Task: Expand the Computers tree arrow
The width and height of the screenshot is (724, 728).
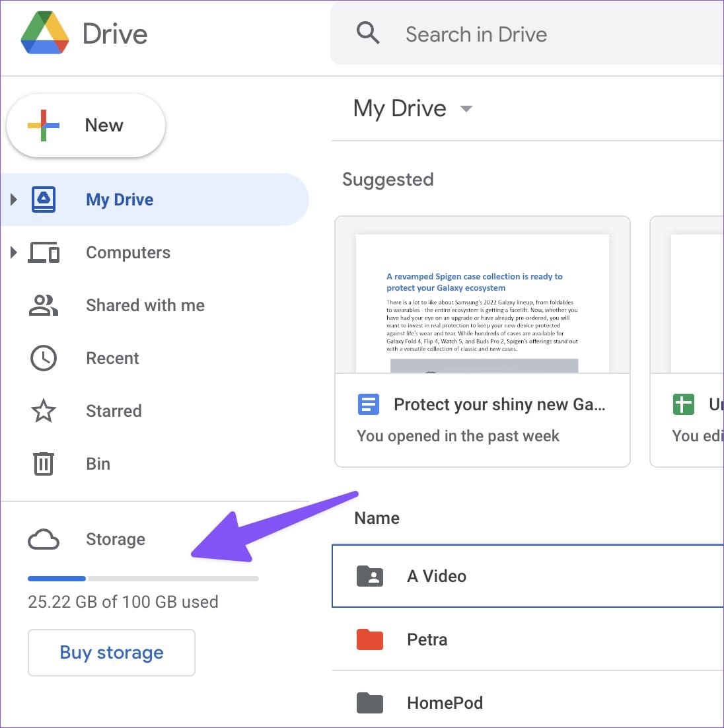Action: pyautogui.click(x=13, y=252)
